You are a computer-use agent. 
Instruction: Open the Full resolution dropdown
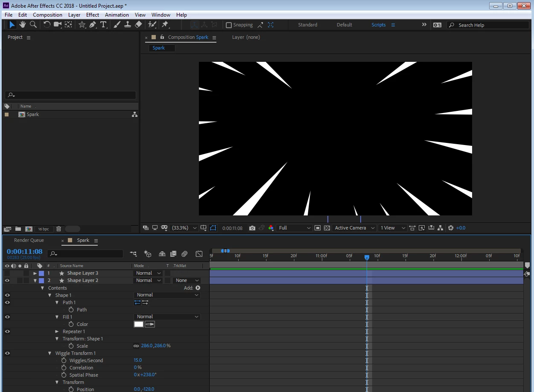[295, 228]
